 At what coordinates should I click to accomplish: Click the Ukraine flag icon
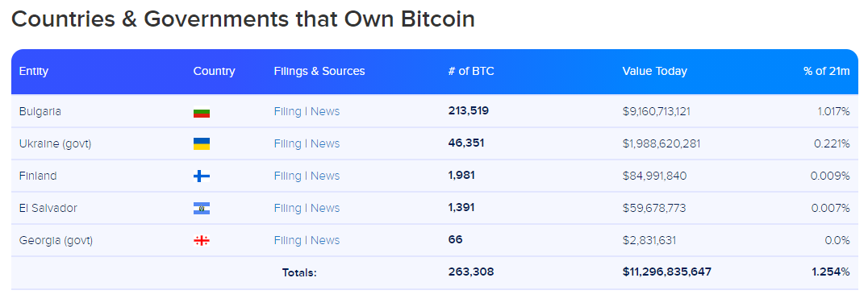[202, 143]
